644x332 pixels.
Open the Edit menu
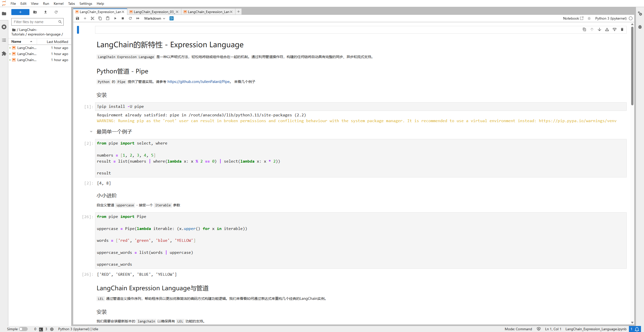point(23,4)
